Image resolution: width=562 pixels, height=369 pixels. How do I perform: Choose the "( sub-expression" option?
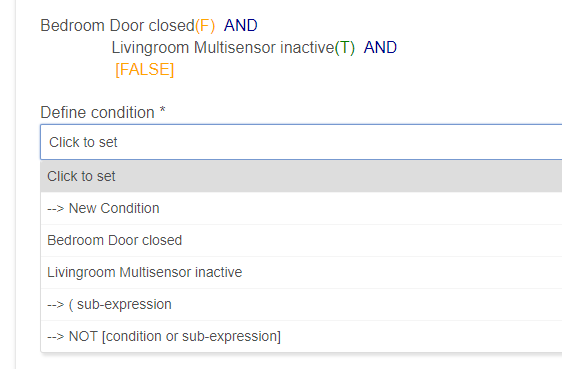pyautogui.click(x=301, y=305)
